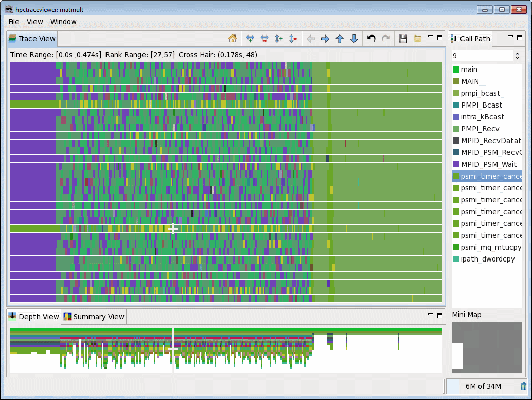Click the garbage-collect icon in the status bar

524,386
